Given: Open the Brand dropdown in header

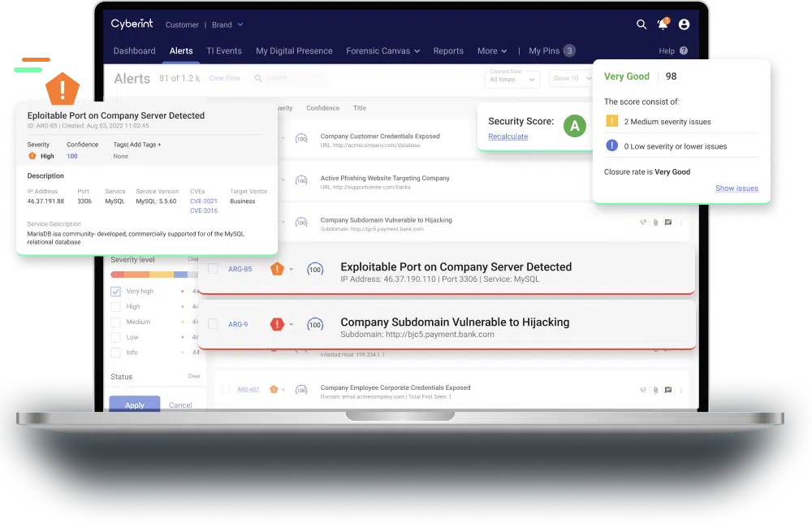Looking at the screenshot, I should click(227, 25).
